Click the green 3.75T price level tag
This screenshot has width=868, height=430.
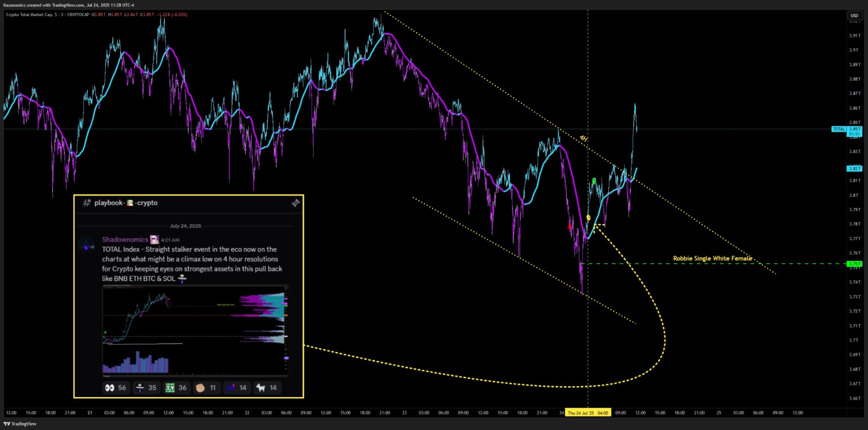click(854, 264)
